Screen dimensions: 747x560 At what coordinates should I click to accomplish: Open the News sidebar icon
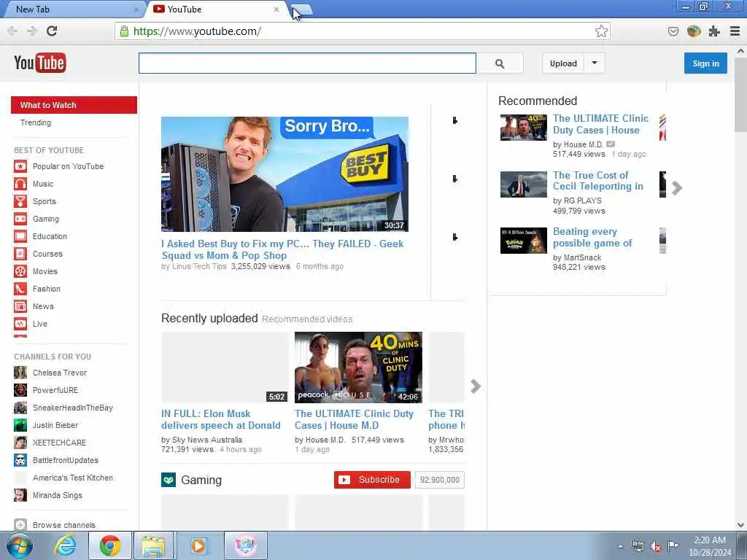coord(20,306)
